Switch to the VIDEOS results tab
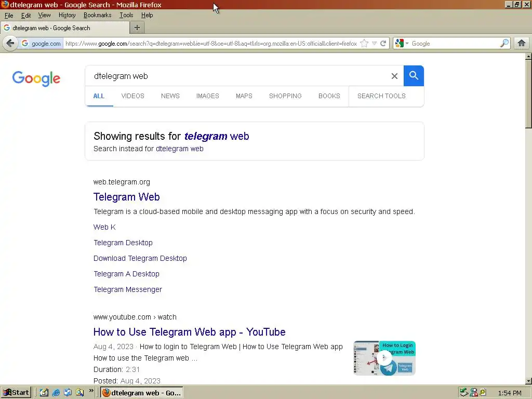This screenshot has height=399, width=532. point(132,96)
